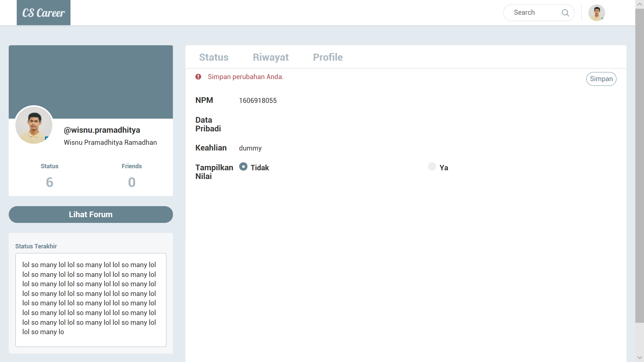Click the Lihat Forum button
This screenshot has width=644, height=362.
pyautogui.click(x=91, y=215)
